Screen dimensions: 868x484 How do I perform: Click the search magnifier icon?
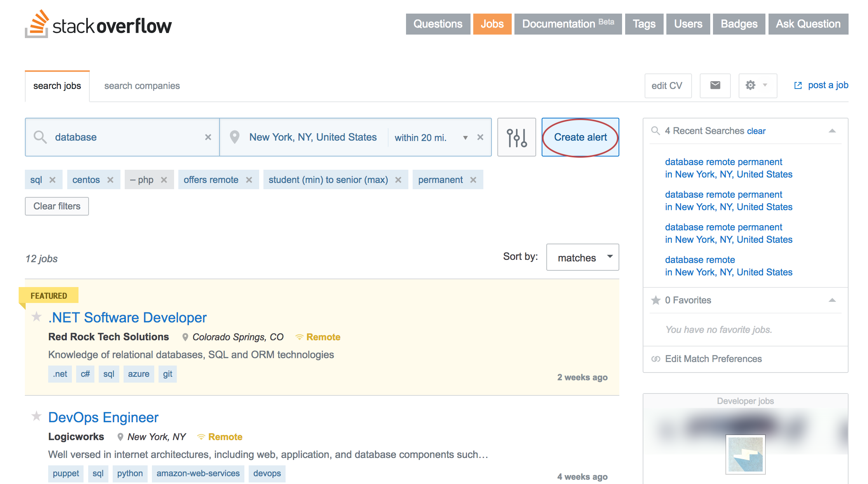point(40,136)
